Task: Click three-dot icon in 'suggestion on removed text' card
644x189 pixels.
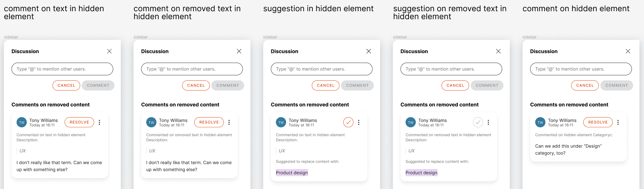Action: 488,122
